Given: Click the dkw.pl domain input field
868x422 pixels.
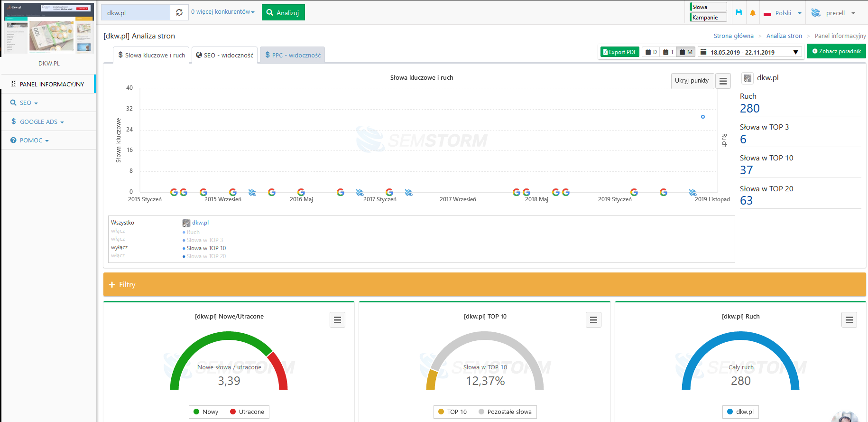Looking at the screenshot, I should tap(136, 12).
